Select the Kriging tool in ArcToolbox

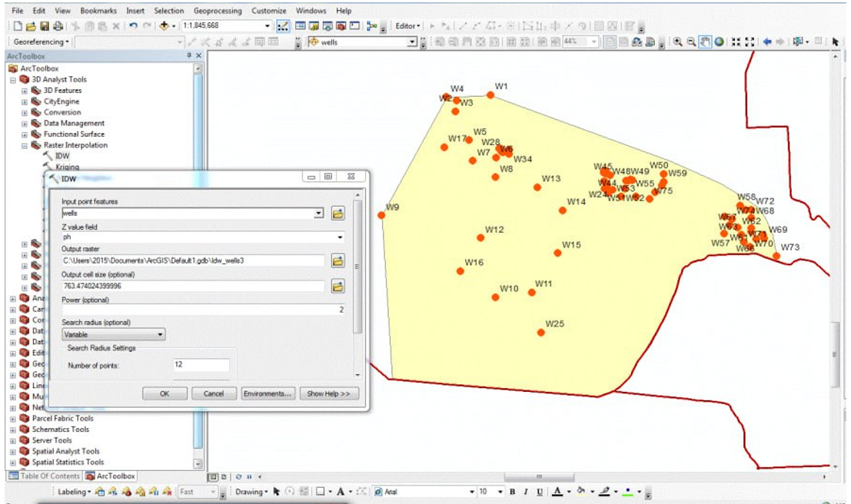coord(67,167)
